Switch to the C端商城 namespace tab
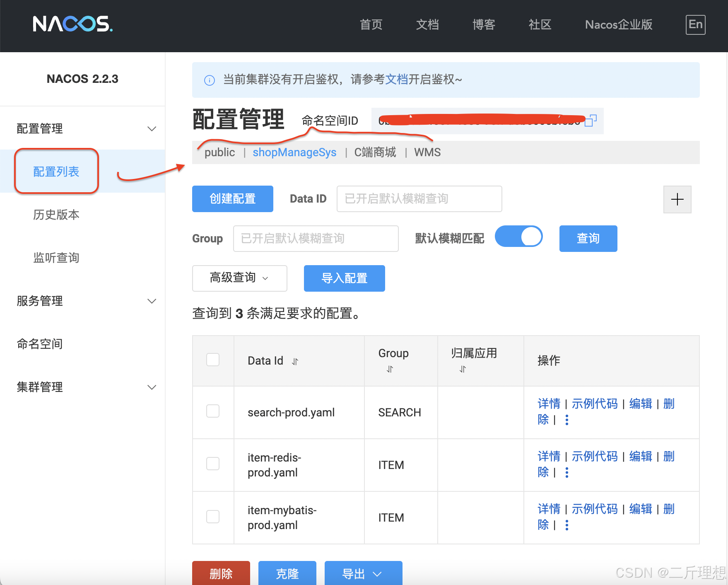728x585 pixels. click(x=375, y=152)
